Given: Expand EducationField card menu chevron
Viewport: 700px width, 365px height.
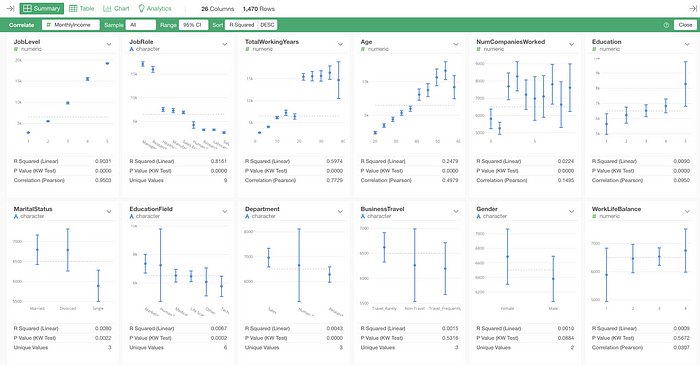Looking at the screenshot, I should 225,212.
